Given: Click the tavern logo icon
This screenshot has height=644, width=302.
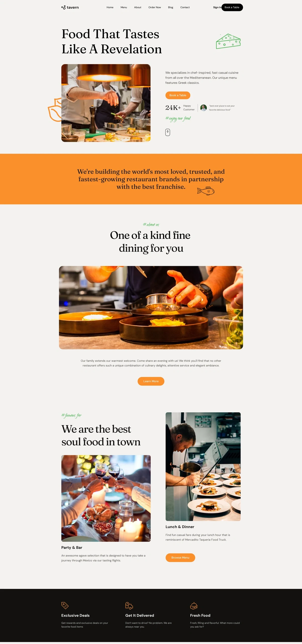Looking at the screenshot, I should (x=63, y=8).
